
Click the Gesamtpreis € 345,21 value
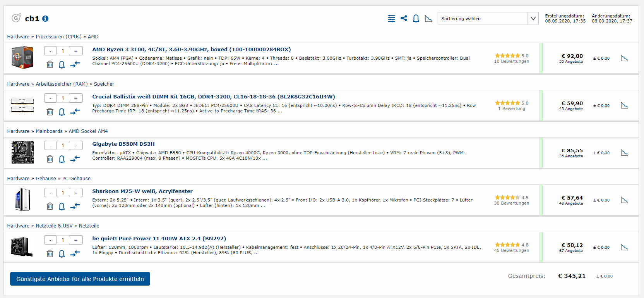pyautogui.click(x=572, y=276)
